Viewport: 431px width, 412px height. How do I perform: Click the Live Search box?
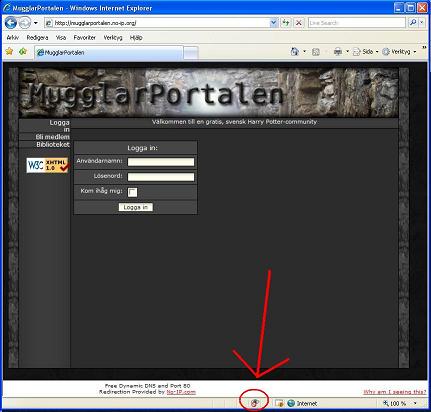pos(356,23)
